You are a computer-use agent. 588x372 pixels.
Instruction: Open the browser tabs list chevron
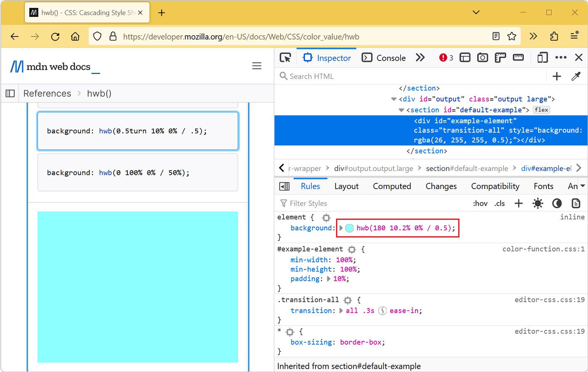(x=476, y=12)
